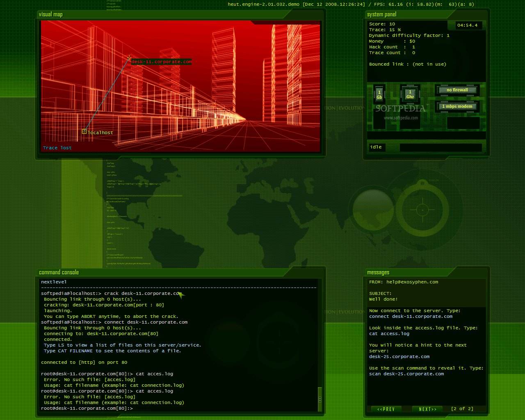Image resolution: width=525 pixels, height=420 pixels.
Task: Click the 'Dynamic difficulty factor: 1' line
Action: (409, 35)
